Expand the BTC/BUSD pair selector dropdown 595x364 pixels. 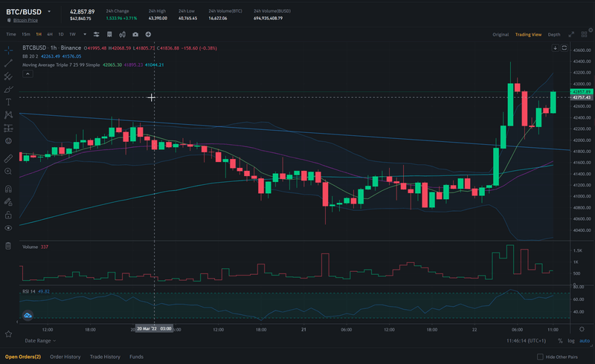click(49, 12)
